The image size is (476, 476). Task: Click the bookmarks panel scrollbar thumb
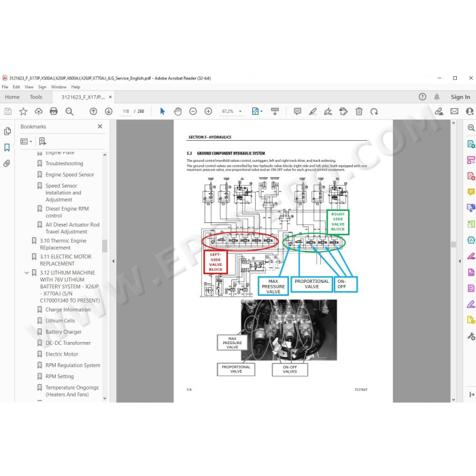pos(105,246)
